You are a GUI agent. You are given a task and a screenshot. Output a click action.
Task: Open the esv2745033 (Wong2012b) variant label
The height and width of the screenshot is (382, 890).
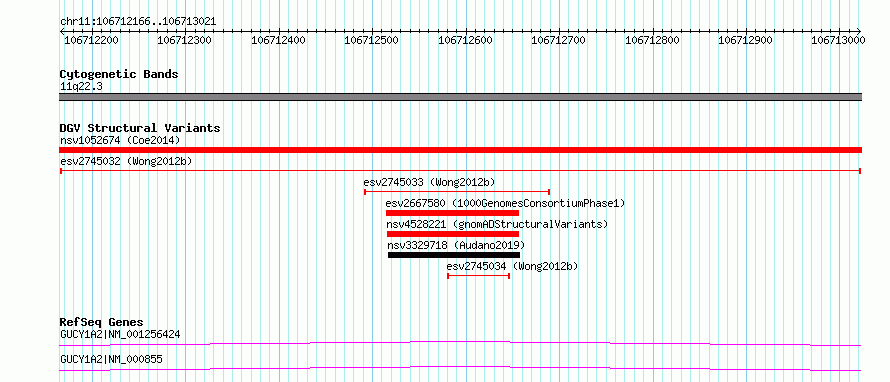click(x=429, y=182)
